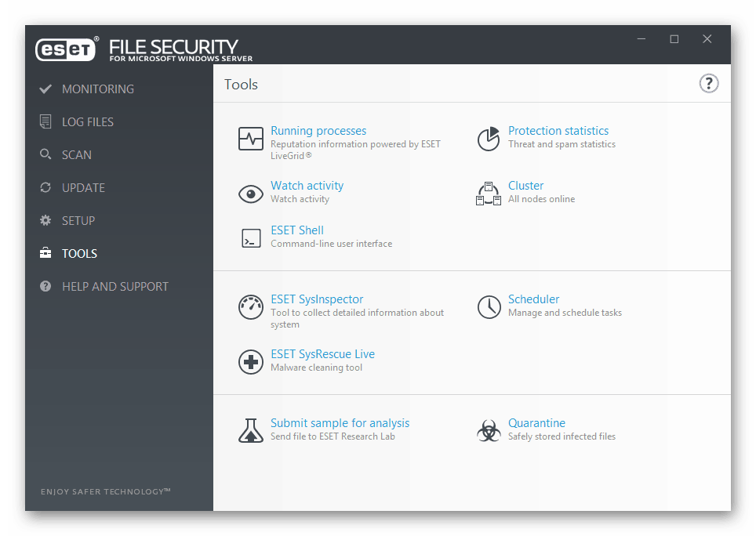The width and height of the screenshot is (756, 536).
Task: Click the ESET logo in title bar
Action: pos(67,49)
